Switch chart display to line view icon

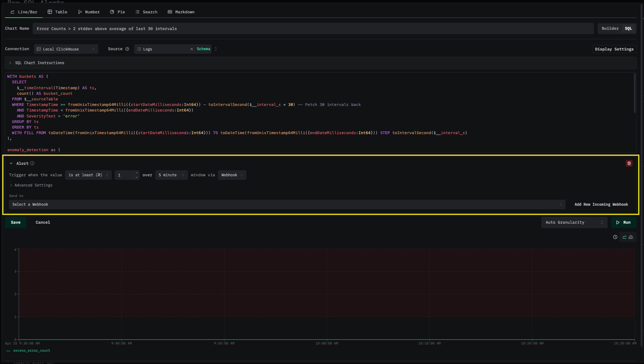[x=625, y=237]
